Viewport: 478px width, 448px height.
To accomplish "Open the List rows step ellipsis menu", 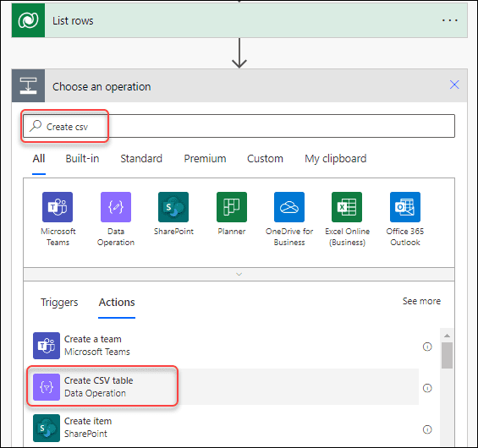I will click(449, 20).
